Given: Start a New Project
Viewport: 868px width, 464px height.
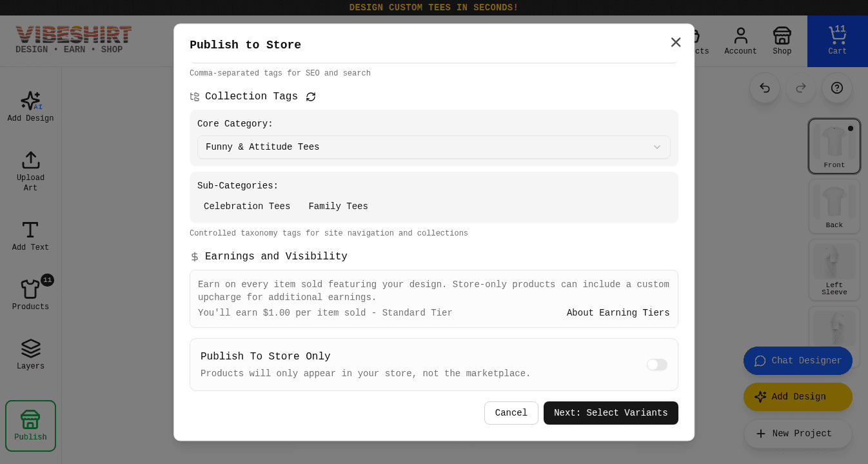Looking at the screenshot, I should click(798, 434).
